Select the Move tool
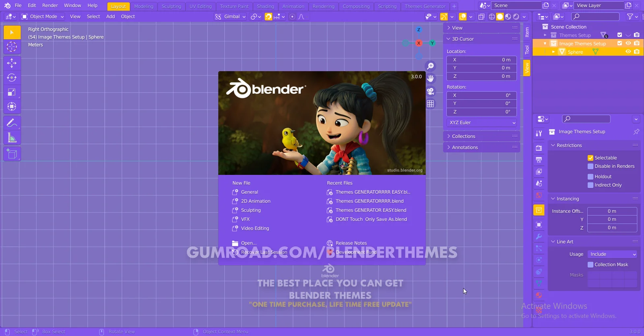This screenshot has height=336, width=644. tap(12, 63)
